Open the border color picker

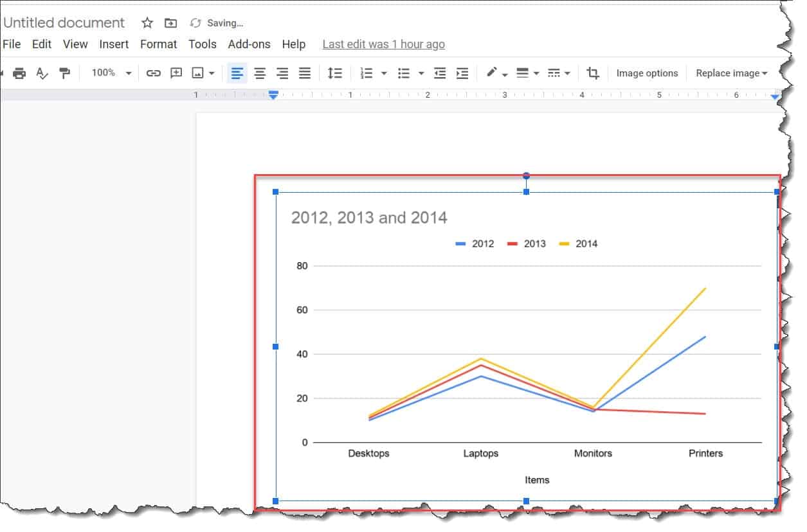[x=495, y=73]
